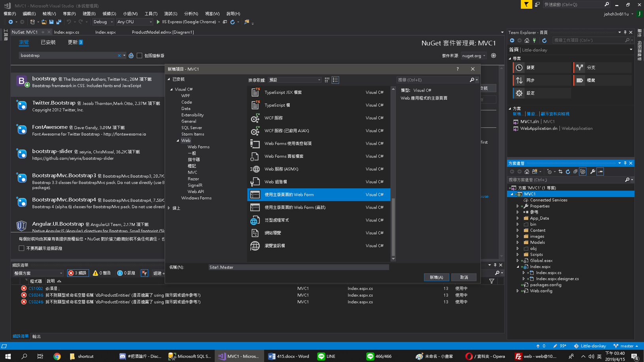Image resolution: width=644 pixels, height=362 pixels.
Task: Open 排序依據 sort dropdown in dialog
Action: [x=295, y=80]
